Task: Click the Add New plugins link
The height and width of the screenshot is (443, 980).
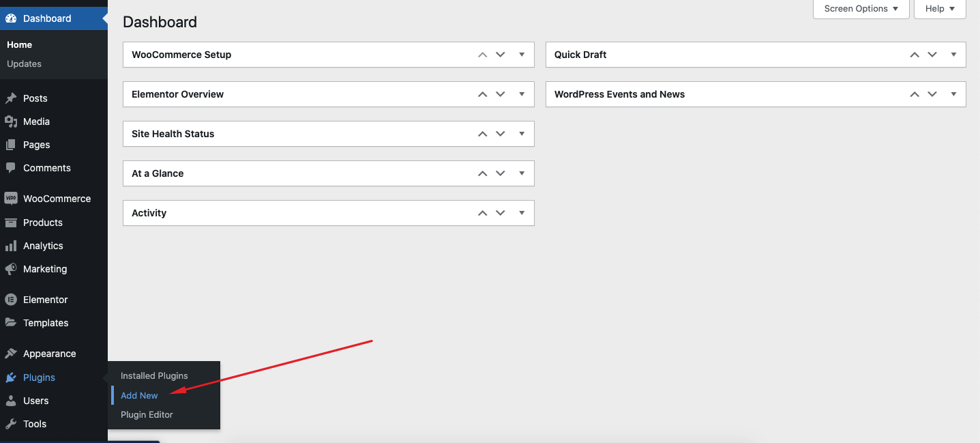Action: [138, 395]
